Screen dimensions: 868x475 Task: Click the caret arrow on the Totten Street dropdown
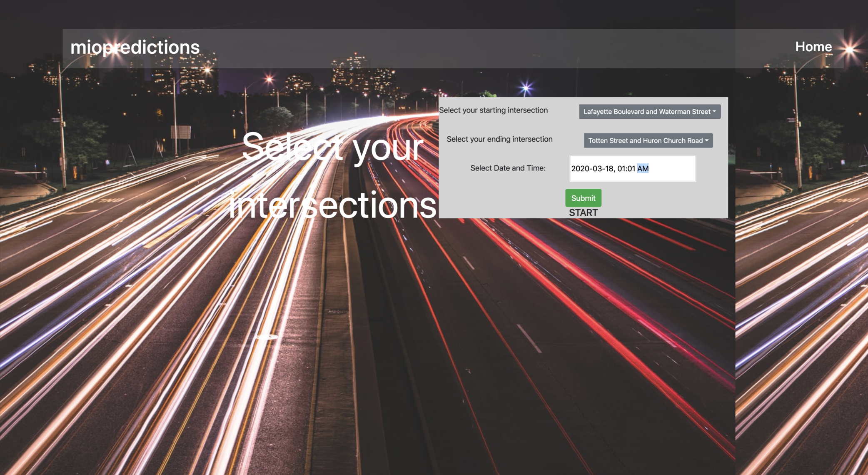tap(707, 140)
